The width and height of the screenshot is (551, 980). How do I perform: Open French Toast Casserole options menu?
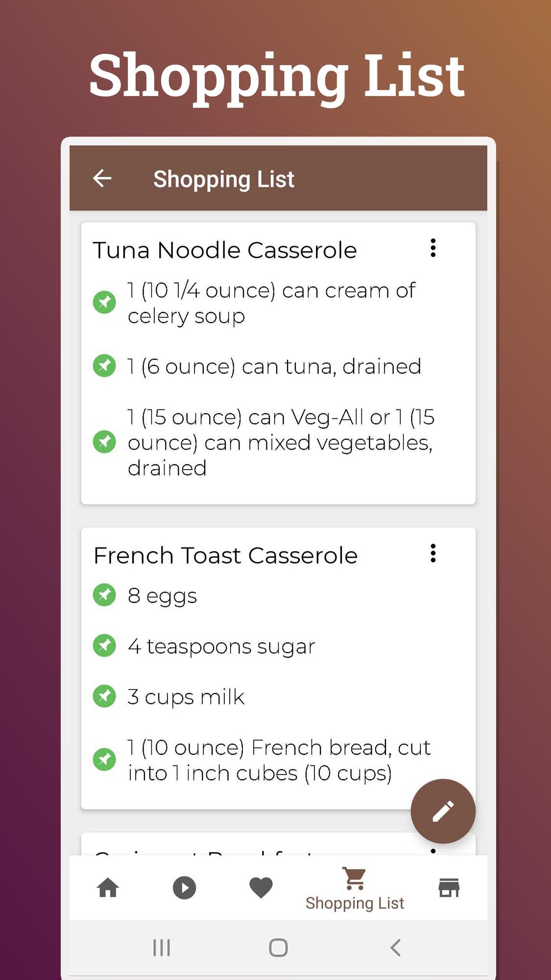(x=433, y=553)
